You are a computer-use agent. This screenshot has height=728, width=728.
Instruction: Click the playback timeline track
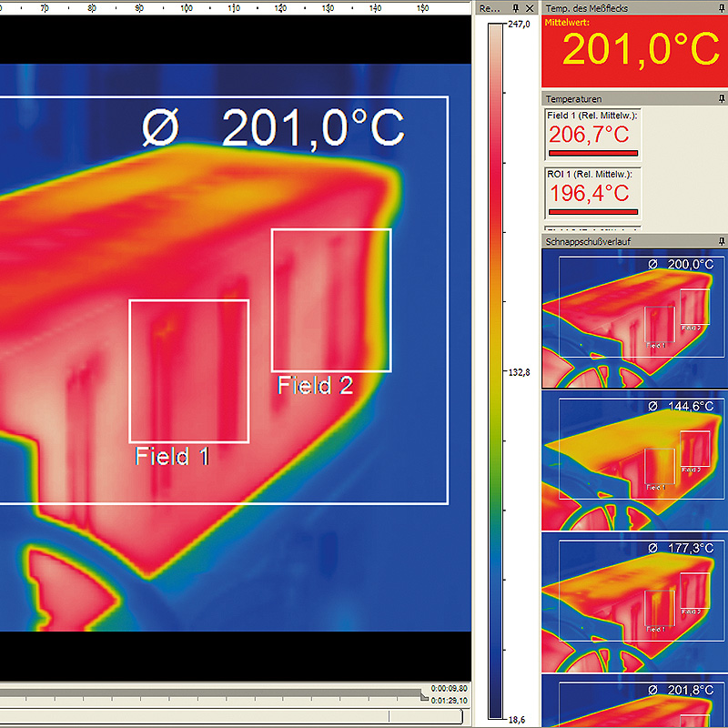point(211,693)
